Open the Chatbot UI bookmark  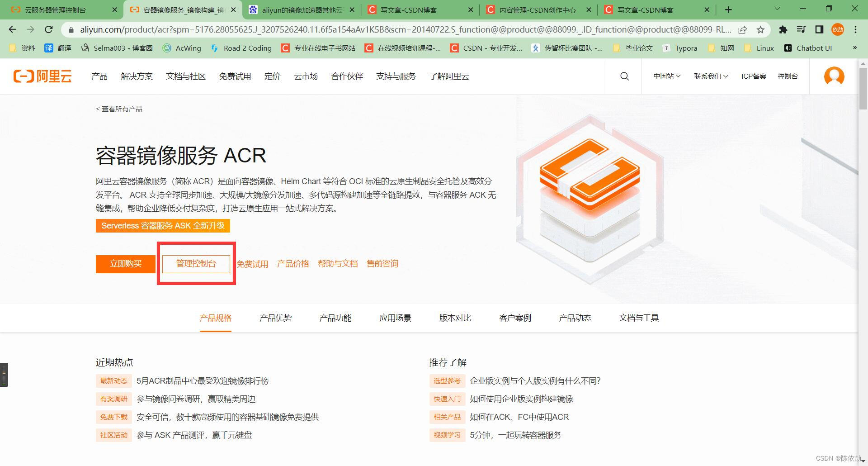coord(808,48)
